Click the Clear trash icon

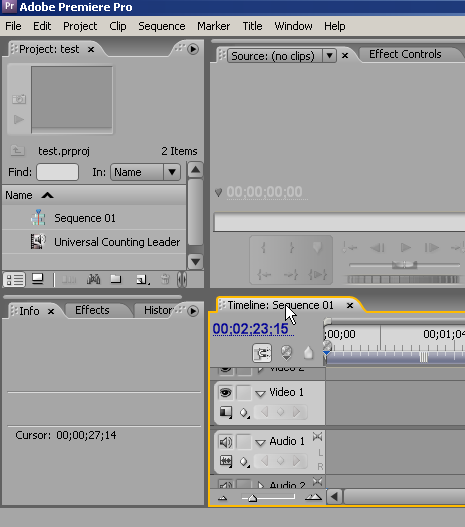click(165, 279)
